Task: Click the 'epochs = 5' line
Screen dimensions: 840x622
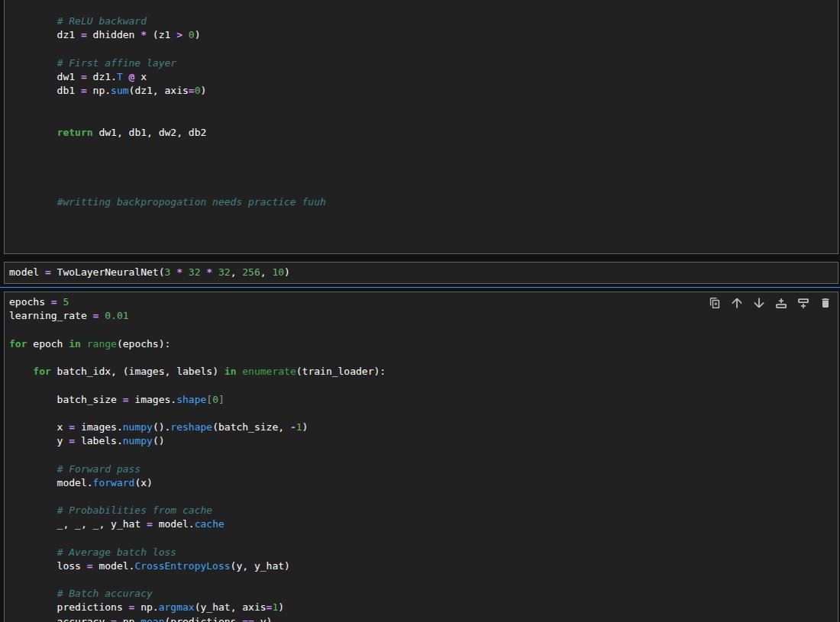Action: (39, 302)
